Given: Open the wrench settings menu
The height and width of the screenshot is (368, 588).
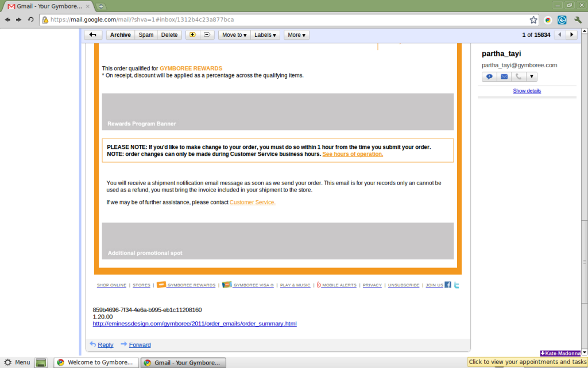Looking at the screenshot, I should coord(578,20).
